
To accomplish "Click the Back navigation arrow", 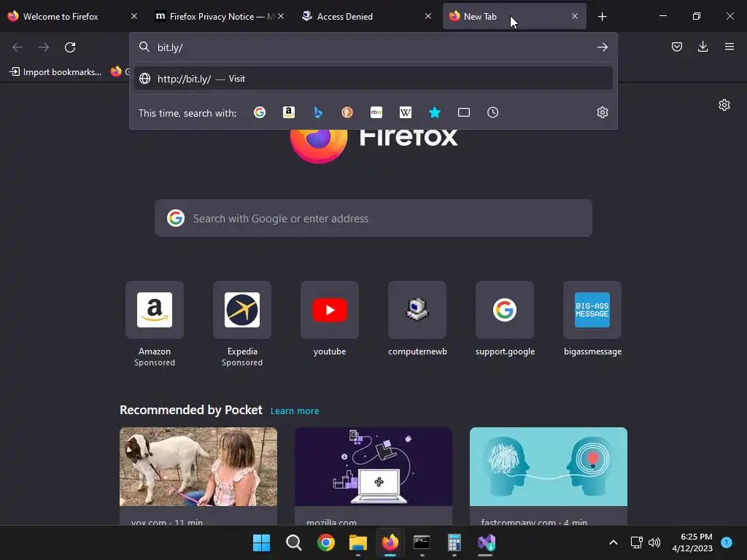I will tap(18, 47).
